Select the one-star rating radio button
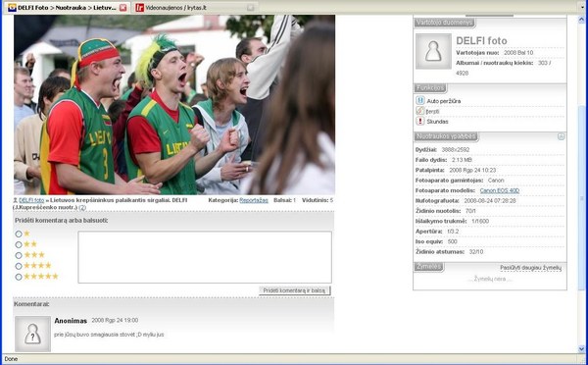This screenshot has height=365, width=588. point(19,234)
